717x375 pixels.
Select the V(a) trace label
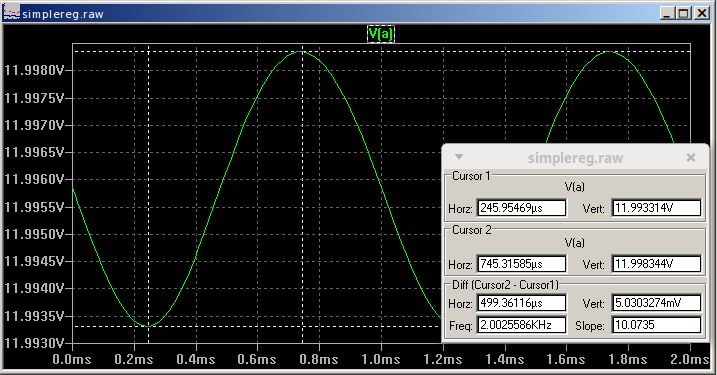(380, 34)
